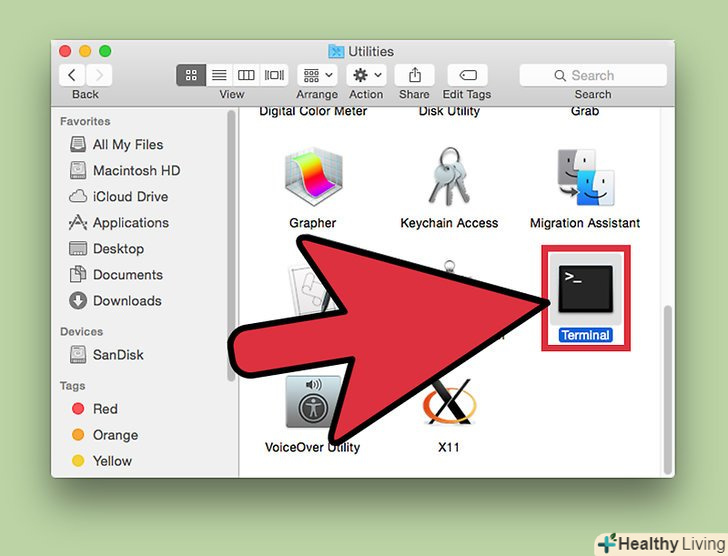The width and height of the screenshot is (728, 556).
Task: Select the Grapher app icon
Action: pyautogui.click(x=313, y=176)
